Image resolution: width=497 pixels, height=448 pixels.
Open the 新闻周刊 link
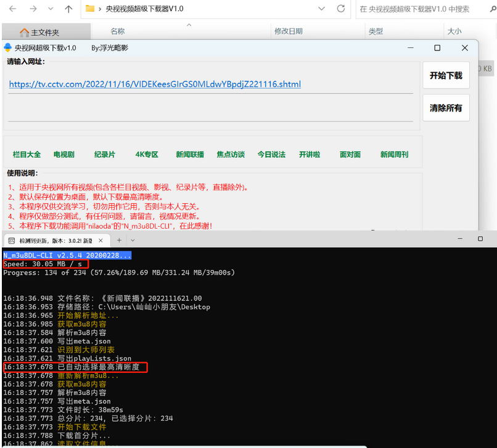394,155
